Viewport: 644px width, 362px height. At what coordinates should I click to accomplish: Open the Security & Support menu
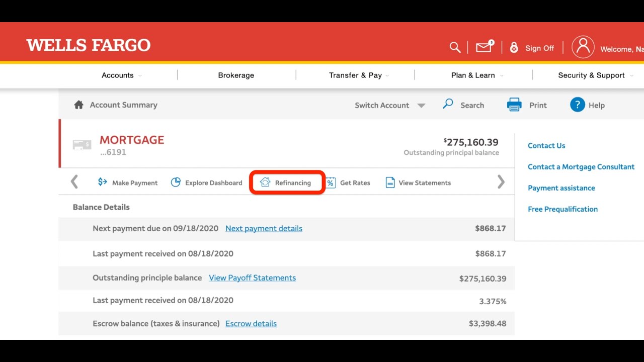[x=596, y=75]
